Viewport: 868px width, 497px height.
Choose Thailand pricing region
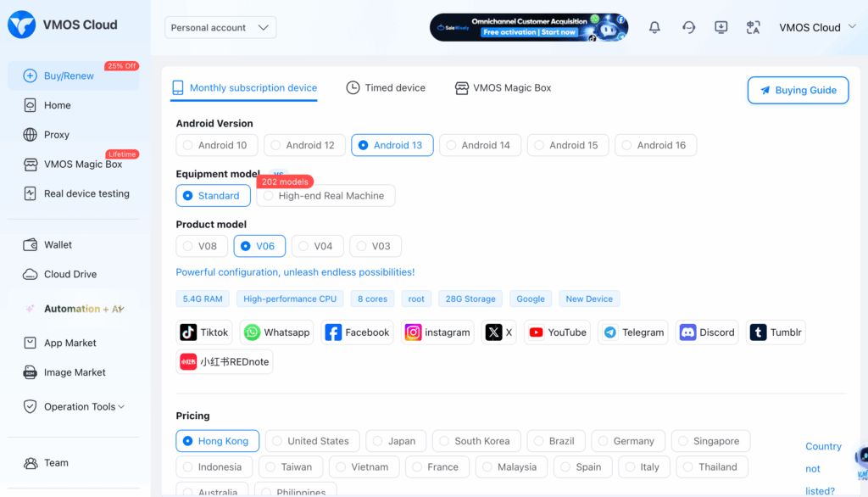pos(712,467)
